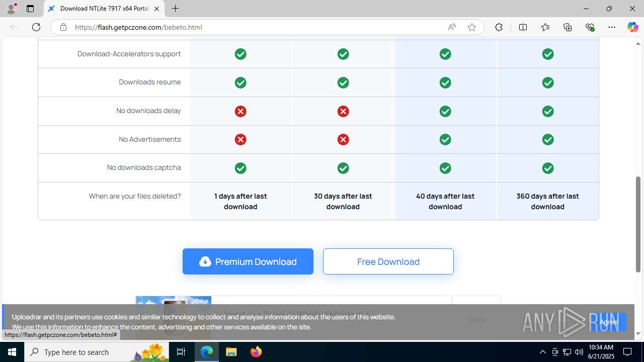
Task: Select the '360 days after last download' cell
Action: 548,201
